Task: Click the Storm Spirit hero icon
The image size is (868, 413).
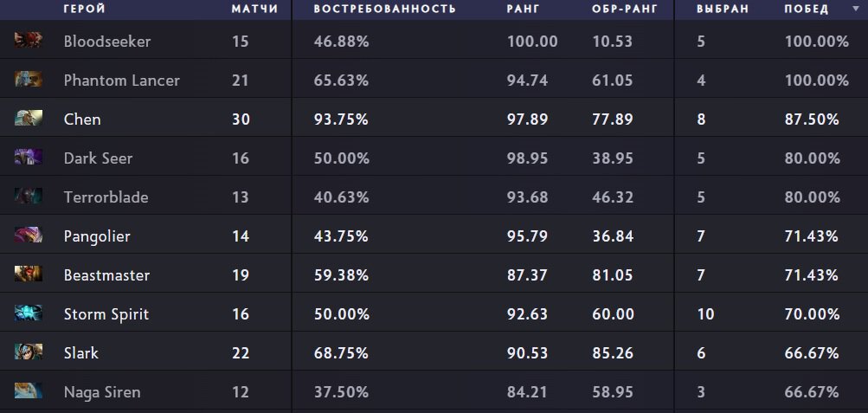Action: [29, 313]
